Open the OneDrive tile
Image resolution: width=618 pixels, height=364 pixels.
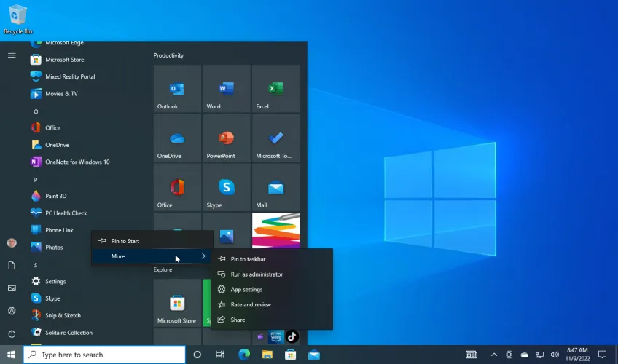point(177,138)
